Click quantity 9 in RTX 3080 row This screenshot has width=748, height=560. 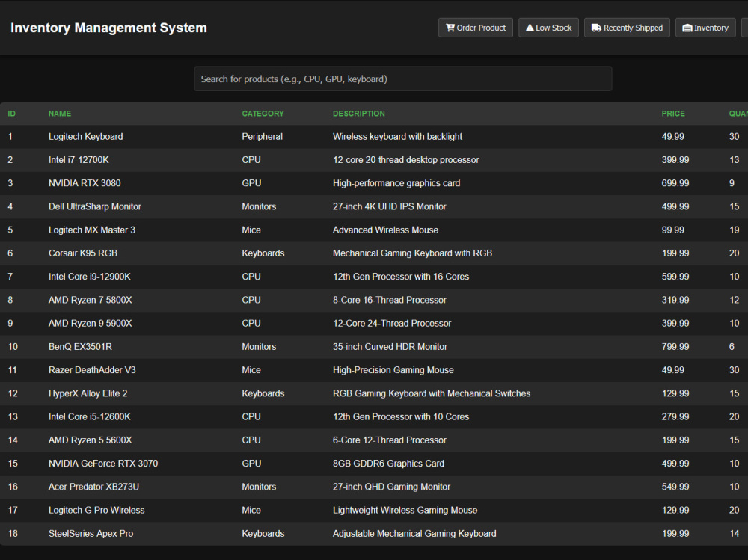click(732, 183)
